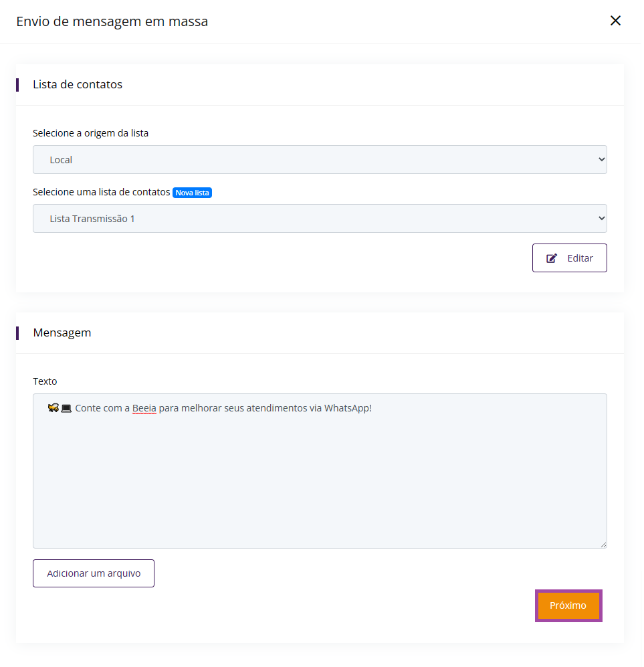
Task: Click the chevron arrow on Lista Transmissão 1
Action: pyautogui.click(x=601, y=218)
